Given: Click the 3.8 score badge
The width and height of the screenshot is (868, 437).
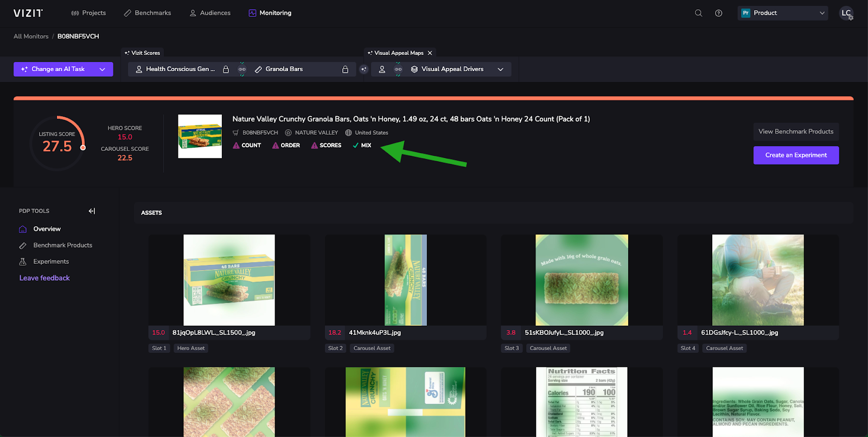Looking at the screenshot, I should [x=511, y=333].
